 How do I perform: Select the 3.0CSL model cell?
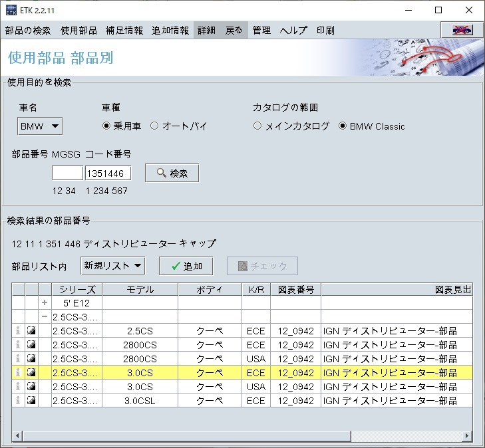click(x=140, y=401)
